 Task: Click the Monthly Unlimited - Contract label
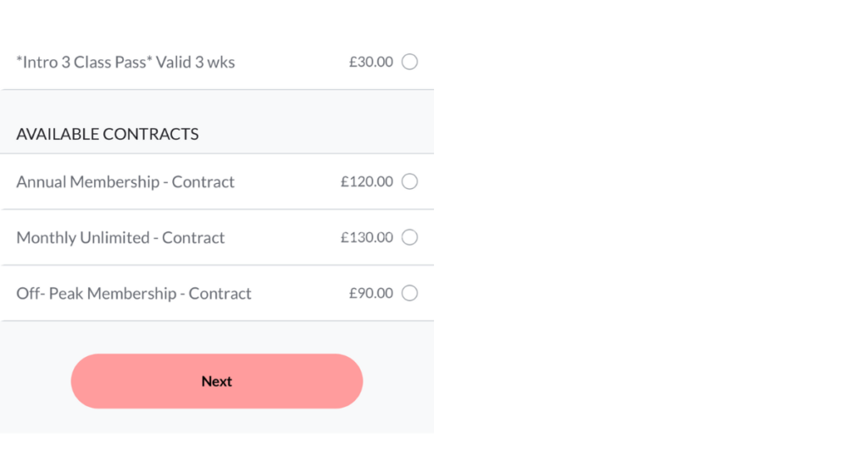coord(120,238)
